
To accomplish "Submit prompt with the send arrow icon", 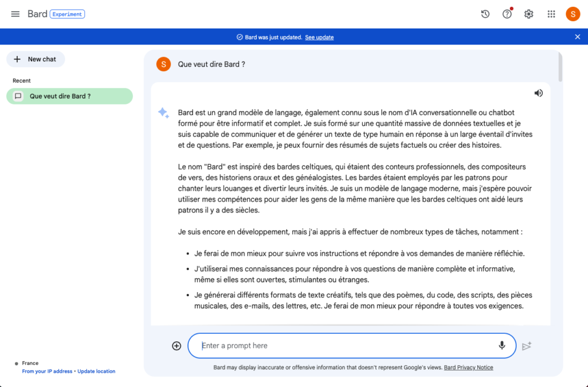I will (527, 346).
